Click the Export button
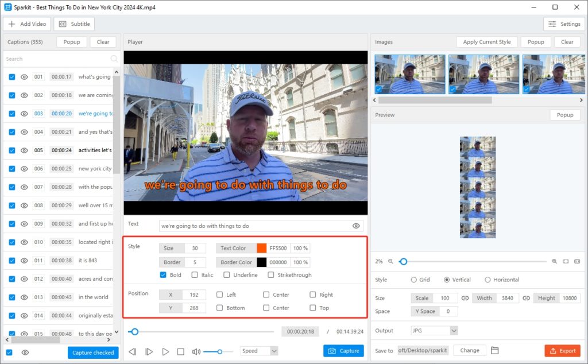This screenshot has width=588, height=364. [562, 351]
